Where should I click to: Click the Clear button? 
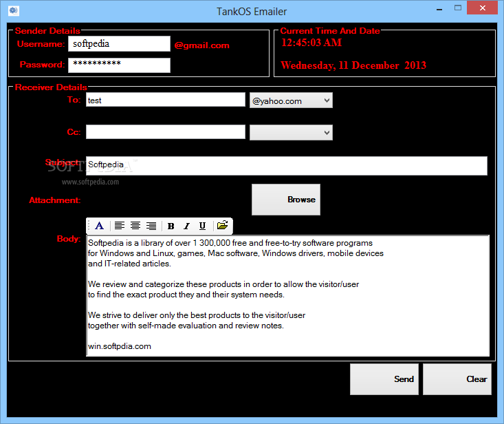pyautogui.click(x=457, y=379)
